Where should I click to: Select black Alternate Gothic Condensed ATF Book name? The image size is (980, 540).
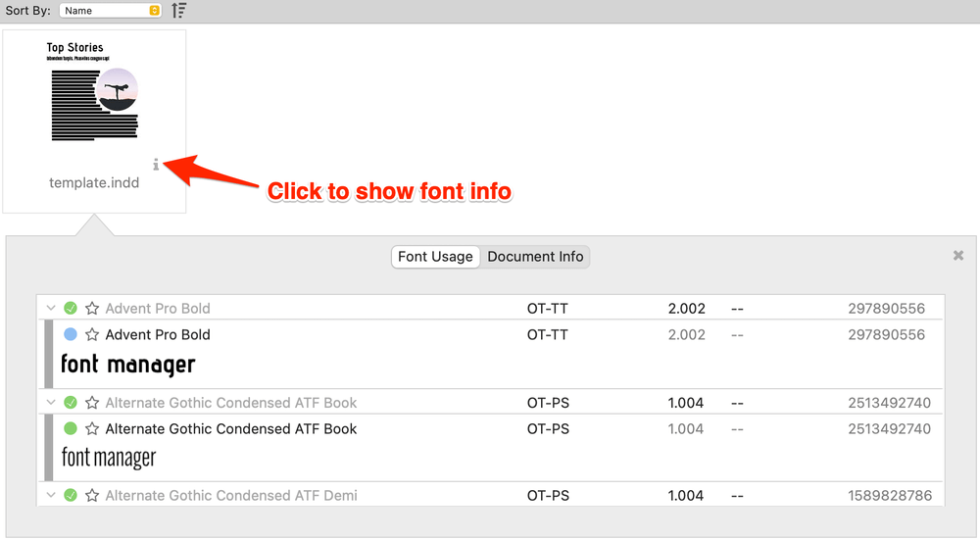pos(231,428)
